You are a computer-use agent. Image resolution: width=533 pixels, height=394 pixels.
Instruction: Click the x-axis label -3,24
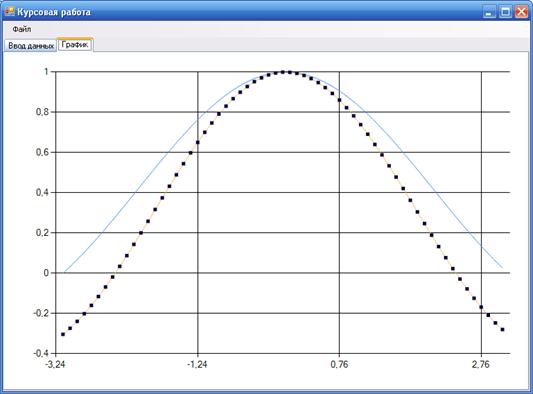(55, 364)
